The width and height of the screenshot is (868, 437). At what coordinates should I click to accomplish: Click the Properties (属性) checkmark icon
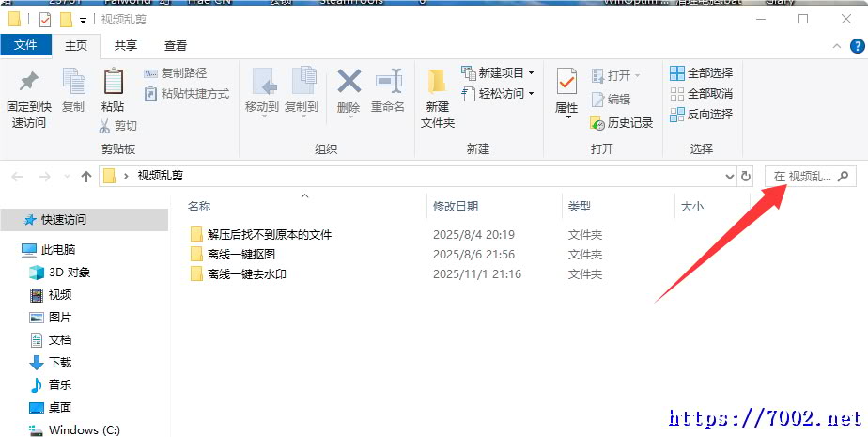click(x=566, y=82)
